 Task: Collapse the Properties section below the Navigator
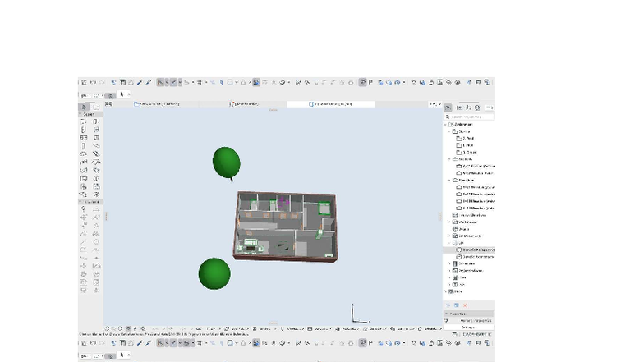coord(447,314)
